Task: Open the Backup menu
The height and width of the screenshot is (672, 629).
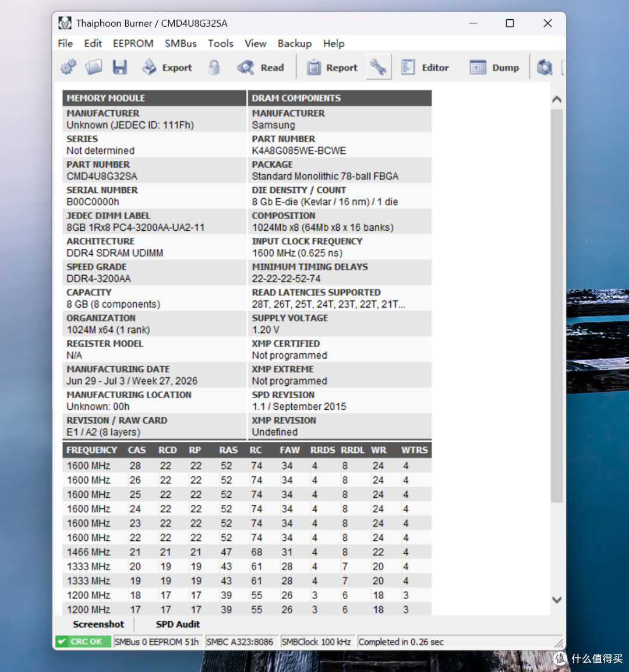Action: coord(295,43)
